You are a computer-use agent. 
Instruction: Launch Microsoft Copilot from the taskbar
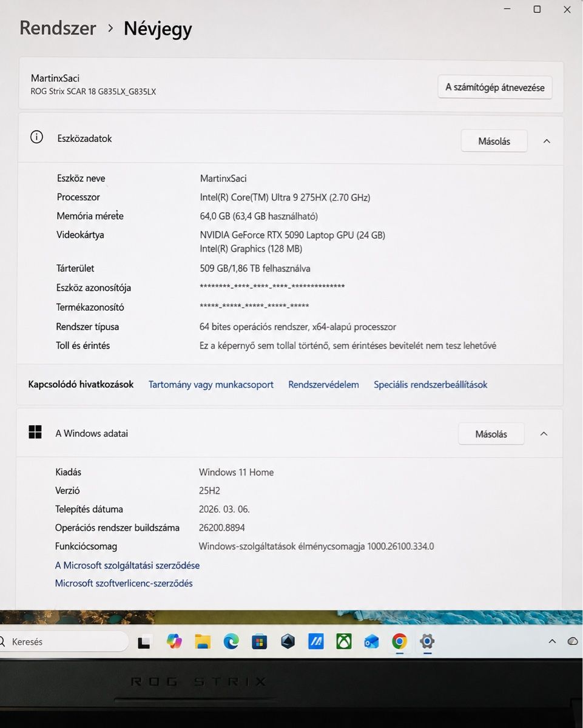tap(174, 641)
